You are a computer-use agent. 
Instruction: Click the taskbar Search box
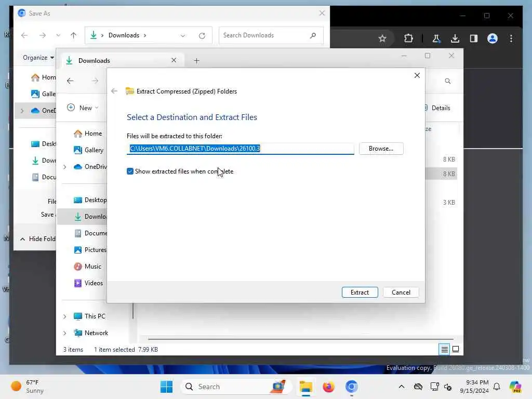pyautogui.click(x=236, y=387)
